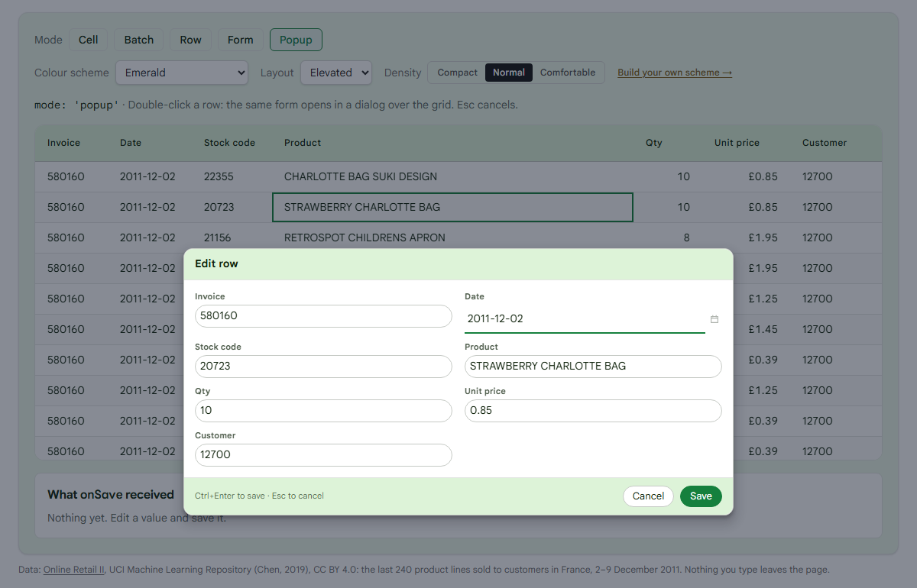Switch to Form mode
917x588 pixels.
(x=241, y=40)
